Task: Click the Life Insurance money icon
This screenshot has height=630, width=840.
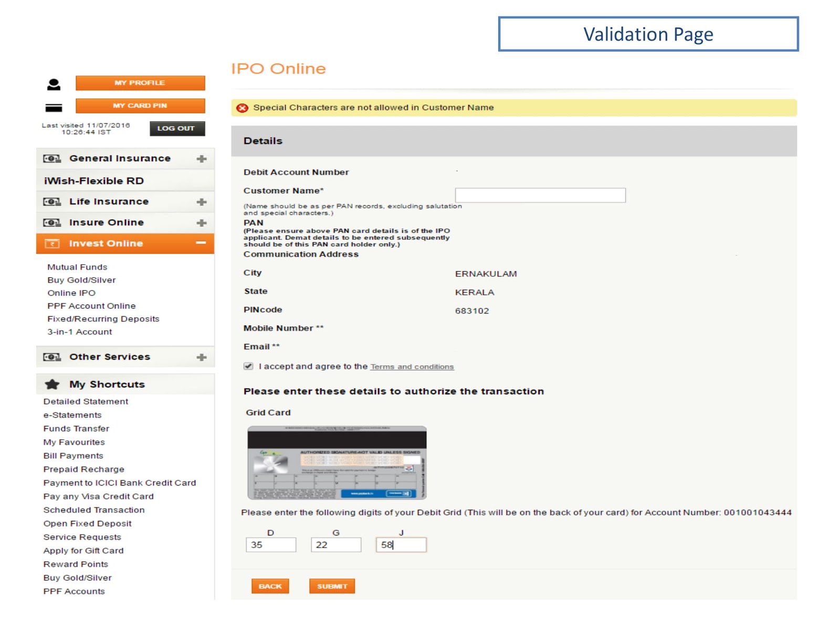Action: pos(52,202)
